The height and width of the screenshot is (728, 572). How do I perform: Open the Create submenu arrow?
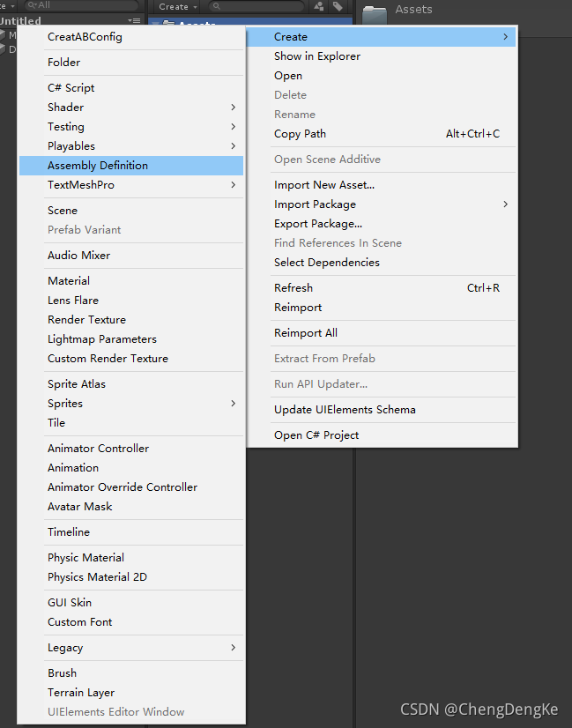506,37
